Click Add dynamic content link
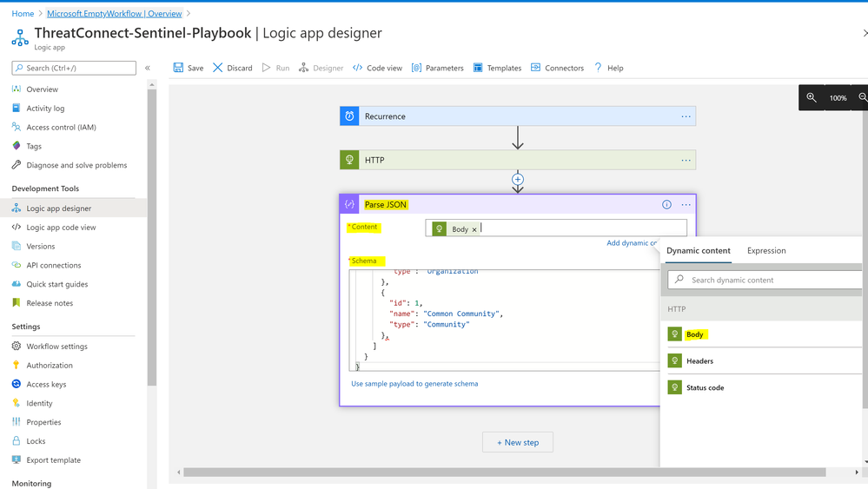 tap(631, 243)
